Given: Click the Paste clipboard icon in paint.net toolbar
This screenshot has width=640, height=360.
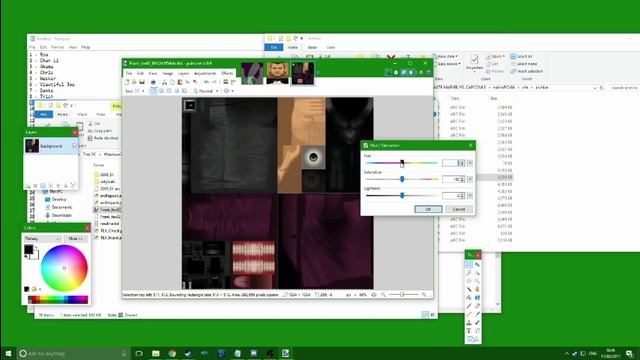Looking at the screenshot, I should pyautogui.click(x=180, y=82).
